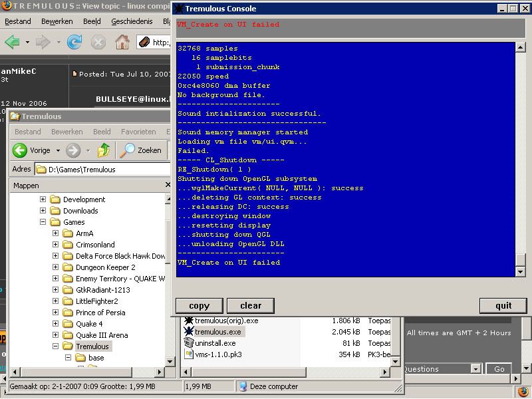Select GtkRadiant-1213 folder

point(103,290)
